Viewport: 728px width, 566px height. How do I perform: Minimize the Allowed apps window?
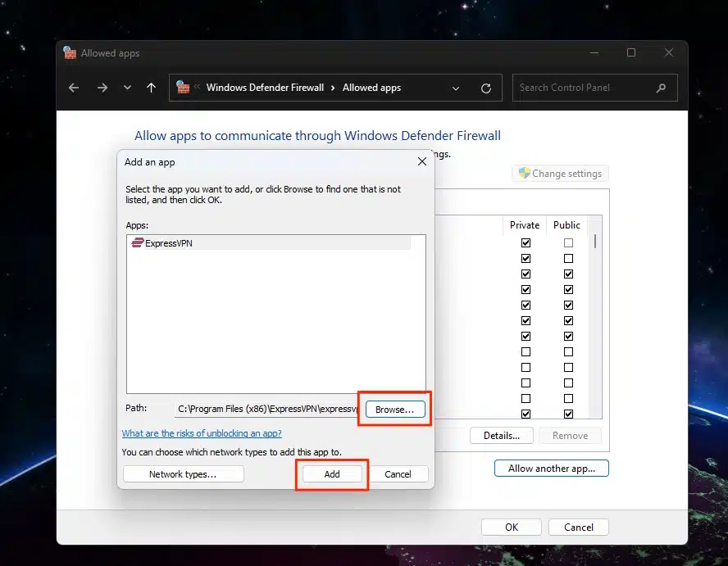click(x=594, y=53)
